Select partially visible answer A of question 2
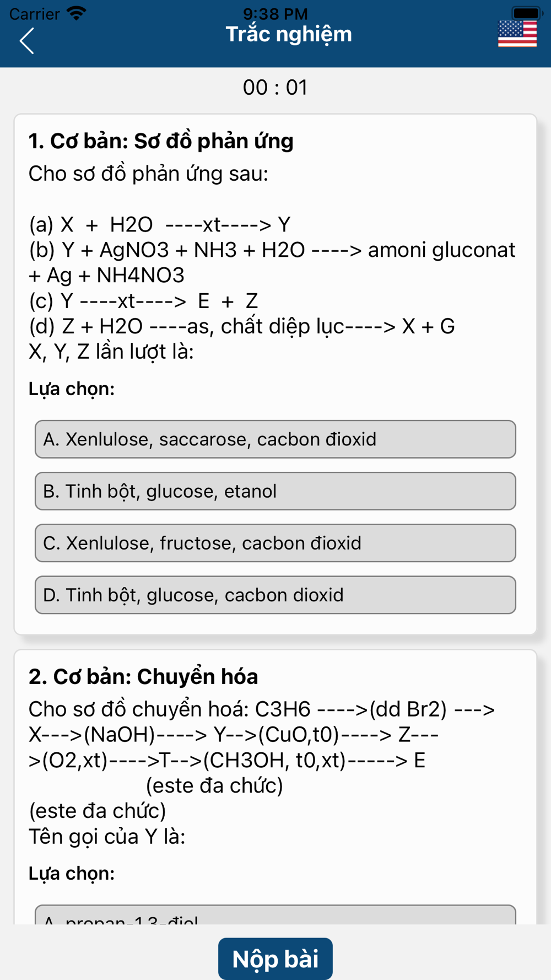 275,914
